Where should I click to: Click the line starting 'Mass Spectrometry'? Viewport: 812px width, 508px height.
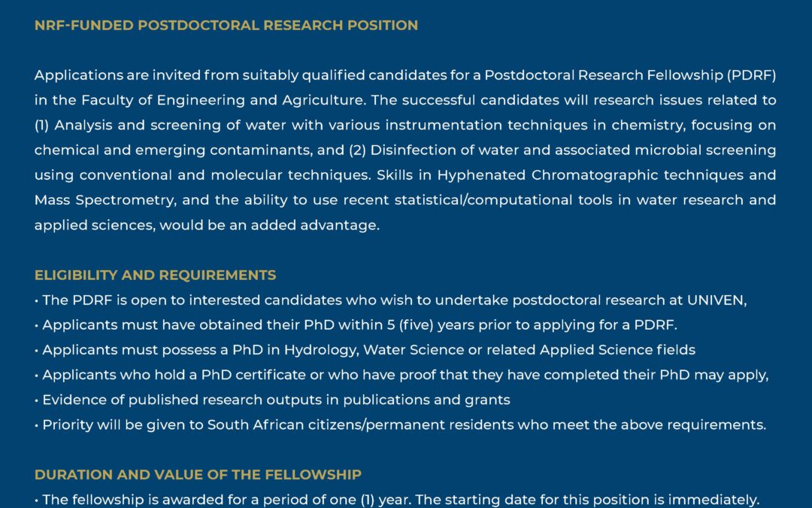(404, 200)
